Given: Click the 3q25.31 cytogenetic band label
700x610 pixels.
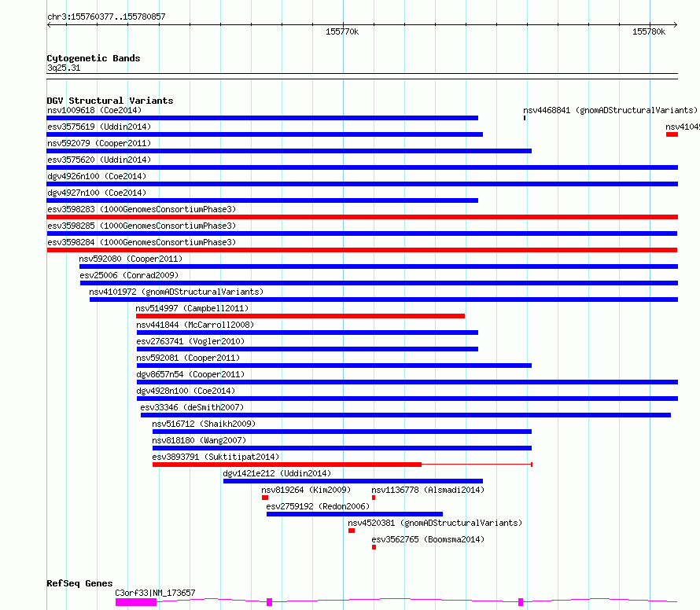Looking at the screenshot, I should point(64,68).
